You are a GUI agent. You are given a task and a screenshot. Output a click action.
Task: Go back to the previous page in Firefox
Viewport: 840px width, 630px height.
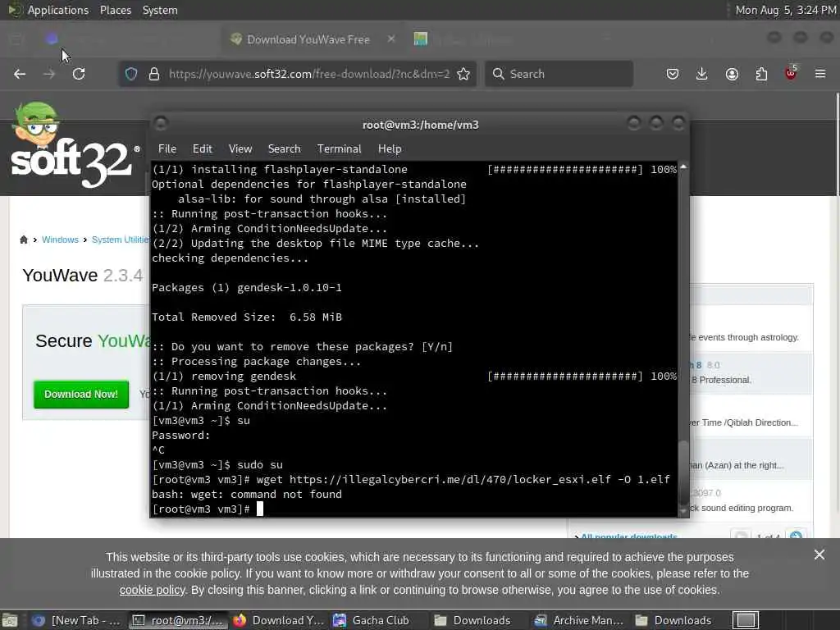[20, 74]
